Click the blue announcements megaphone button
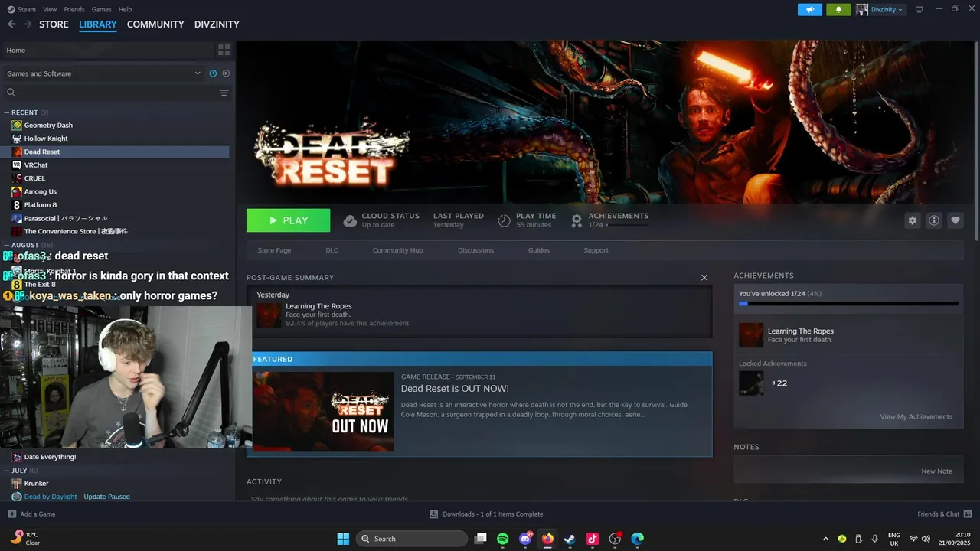Viewport: 980px width, 551px height. (809, 9)
